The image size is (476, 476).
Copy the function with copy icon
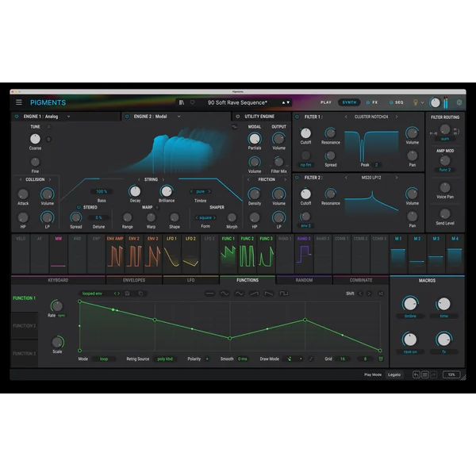[140, 294]
